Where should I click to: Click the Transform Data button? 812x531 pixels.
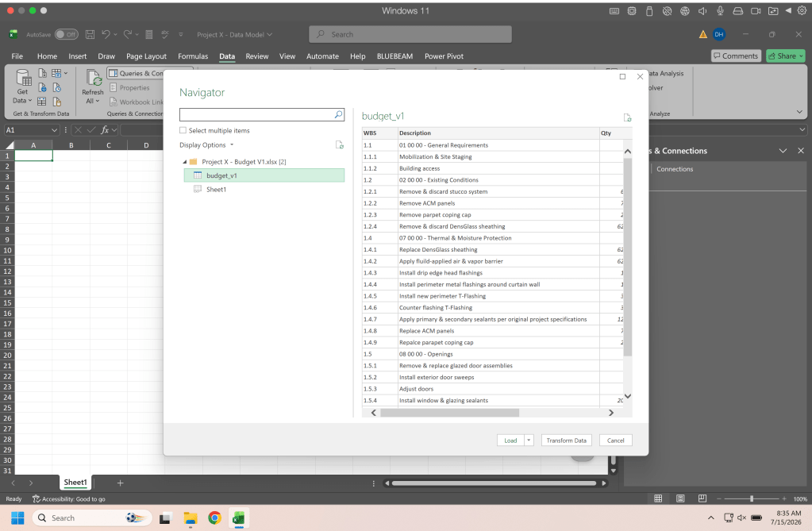coord(567,441)
